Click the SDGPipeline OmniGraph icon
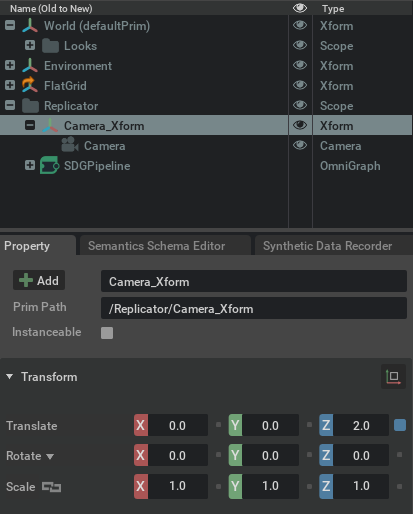Viewport: 413px width, 514px height. 50,165
